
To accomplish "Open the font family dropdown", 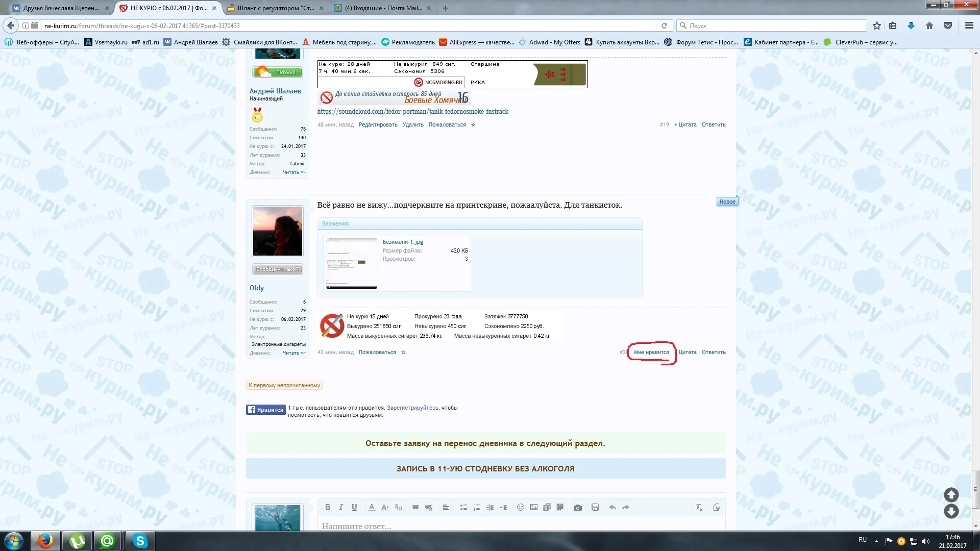I will click(x=398, y=507).
